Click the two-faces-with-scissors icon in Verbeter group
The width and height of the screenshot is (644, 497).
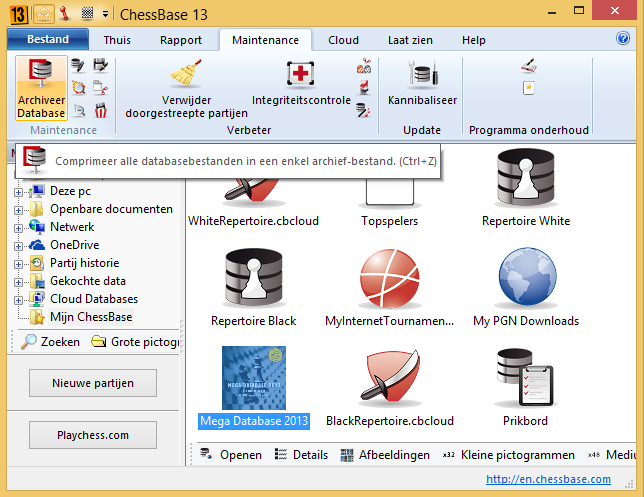[x=364, y=66]
